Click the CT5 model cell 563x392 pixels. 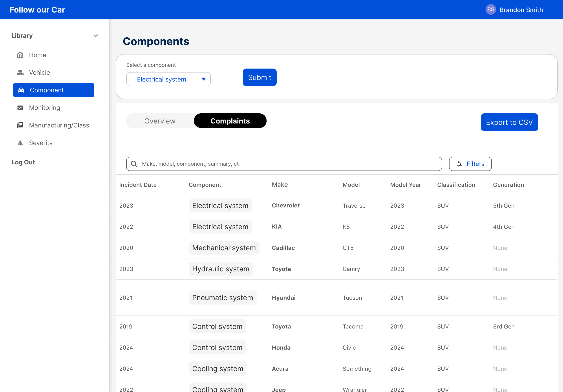(348, 248)
